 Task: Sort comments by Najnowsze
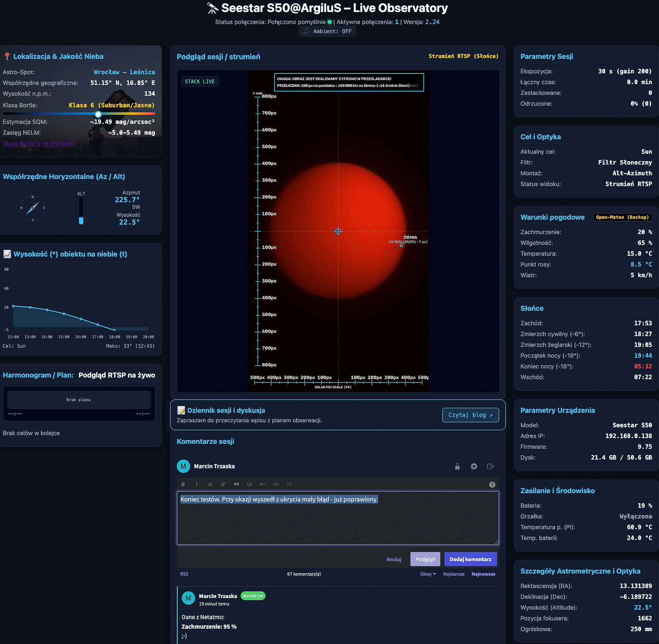[483, 574]
